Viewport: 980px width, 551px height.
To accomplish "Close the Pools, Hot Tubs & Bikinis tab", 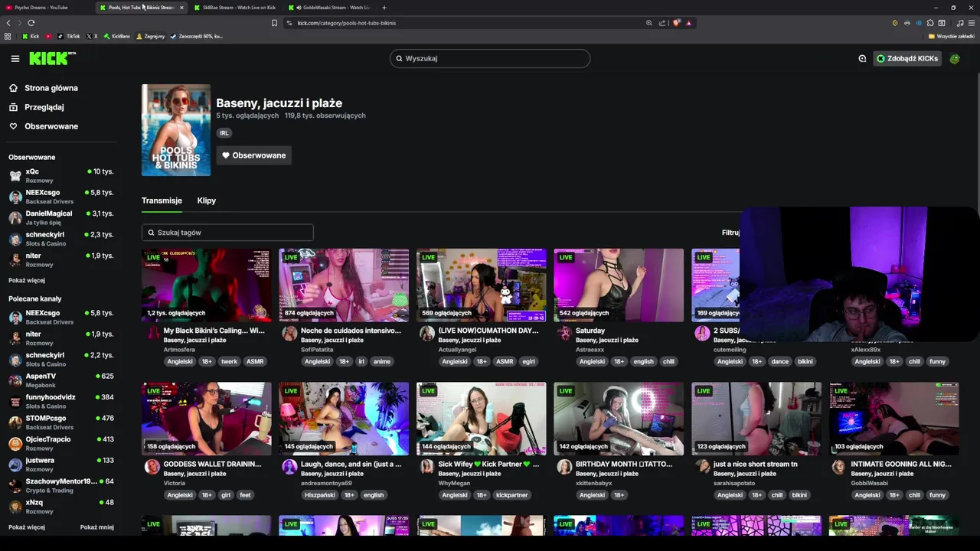I will [181, 8].
